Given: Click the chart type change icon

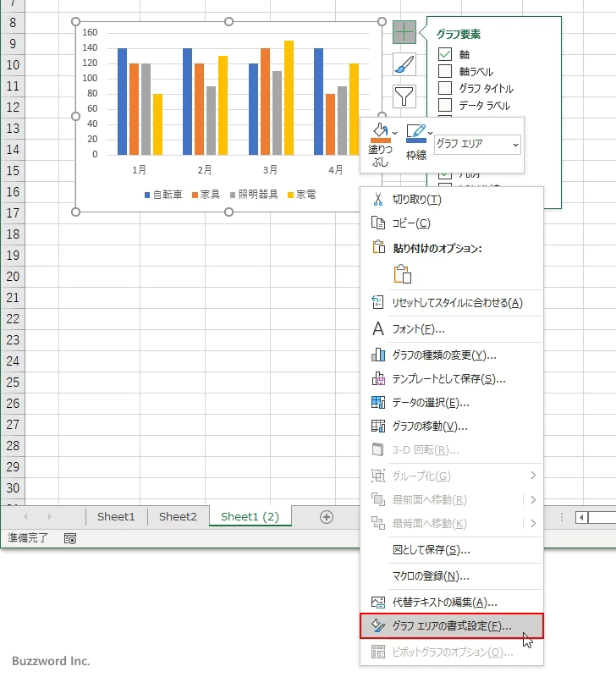Looking at the screenshot, I should click(378, 355).
